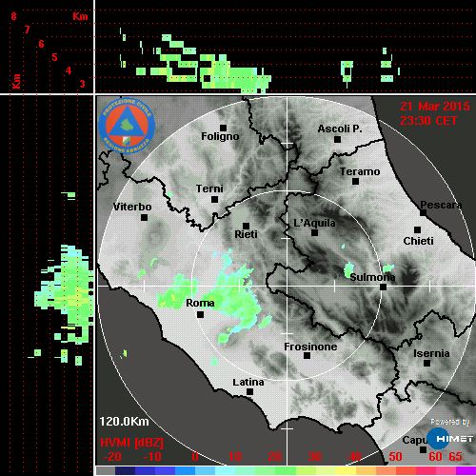Click the 5 Km altitude label
Screen dimensions: 476x476
click(x=54, y=57)
